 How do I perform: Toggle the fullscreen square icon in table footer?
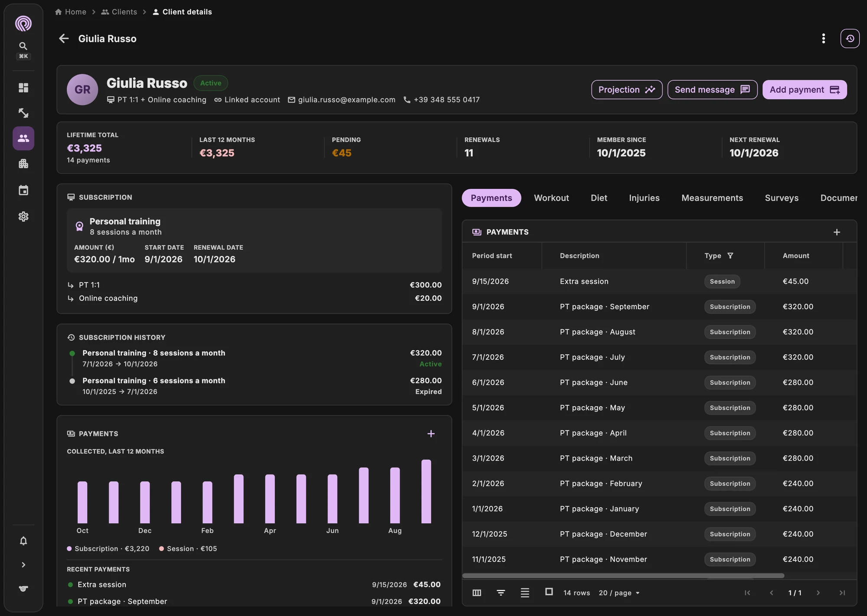[549, 592]
